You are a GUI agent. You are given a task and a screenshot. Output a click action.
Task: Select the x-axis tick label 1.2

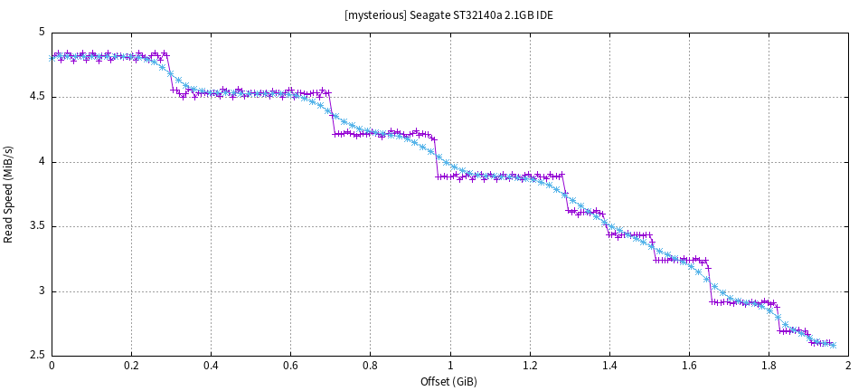[529, 366]
